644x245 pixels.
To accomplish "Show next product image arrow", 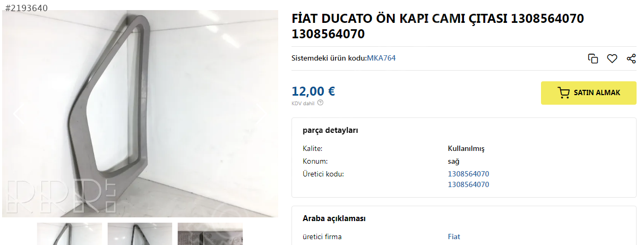I will (x=262, y=113).
